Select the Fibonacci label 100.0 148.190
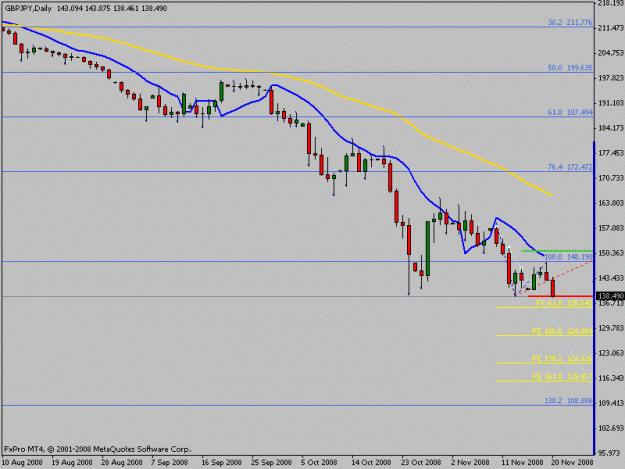 pyautogui.click(x=568, y=257)
